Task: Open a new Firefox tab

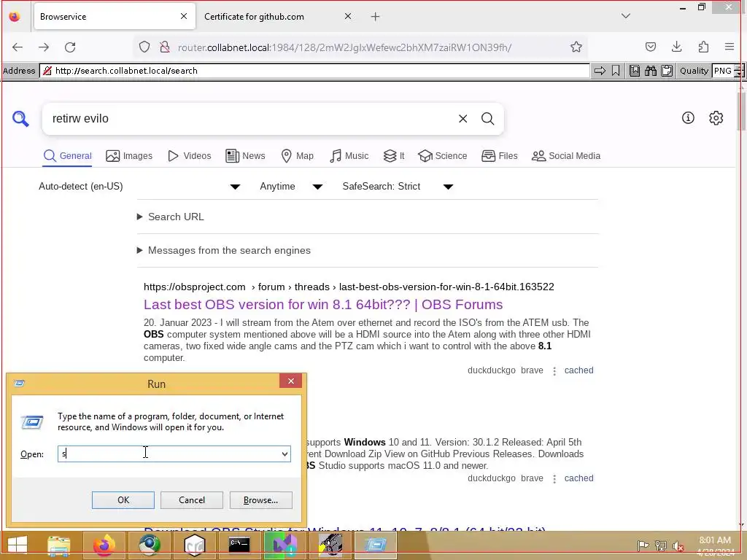Action: point(376,17)
